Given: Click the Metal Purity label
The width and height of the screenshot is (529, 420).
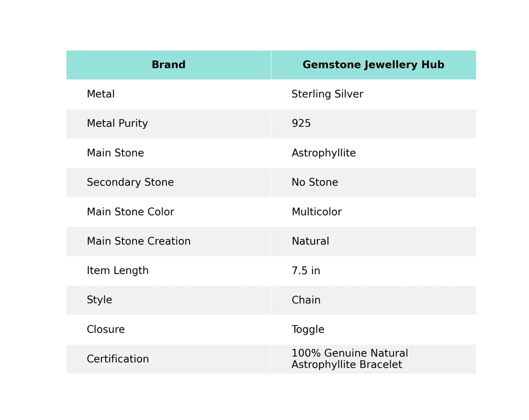Looking at the screenshot, I should 117,124.
